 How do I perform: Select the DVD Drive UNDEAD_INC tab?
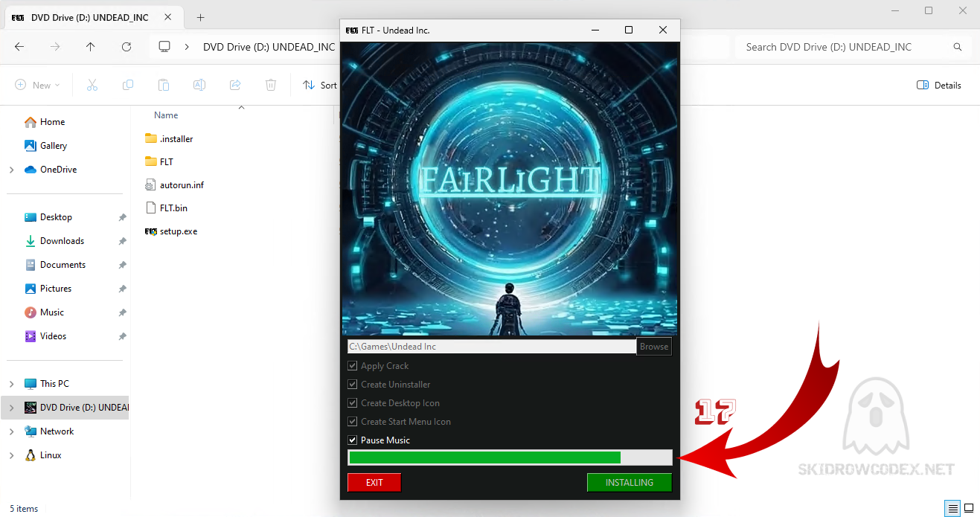89,18
